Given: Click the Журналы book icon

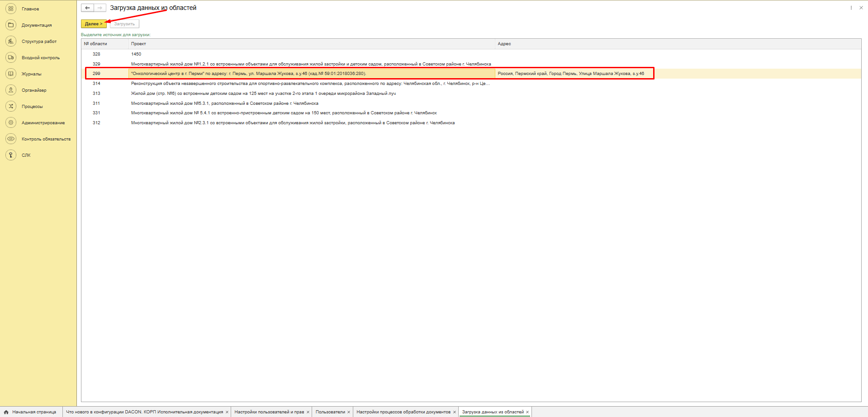Looking at the screenshot, I should pos(11,74).
